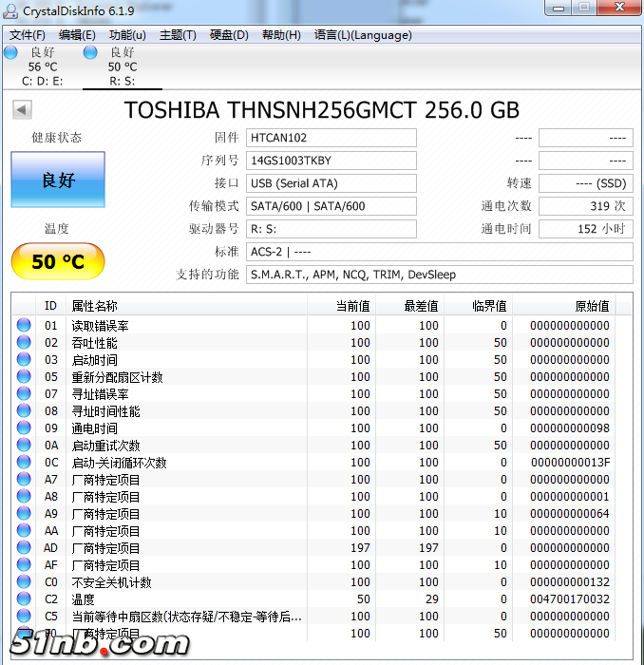Viewport: 644px width, 665px height.
Task: Click raw value 004700170032
Action: point(570,598)
